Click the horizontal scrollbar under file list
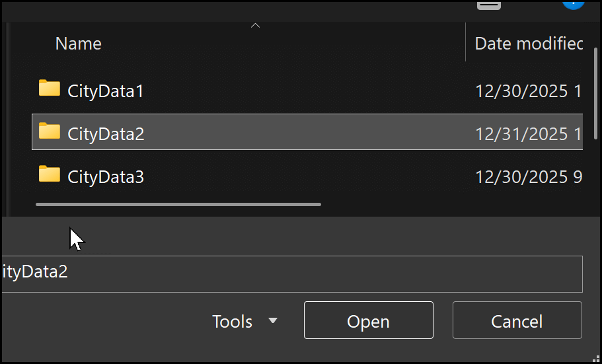Screen dimensions: 602x364 tap(178, 204)
